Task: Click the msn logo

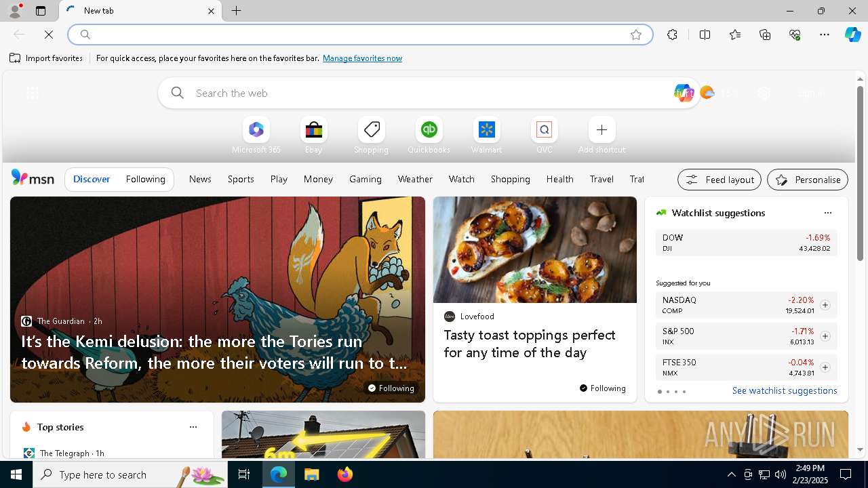Action: click(33, 178)
